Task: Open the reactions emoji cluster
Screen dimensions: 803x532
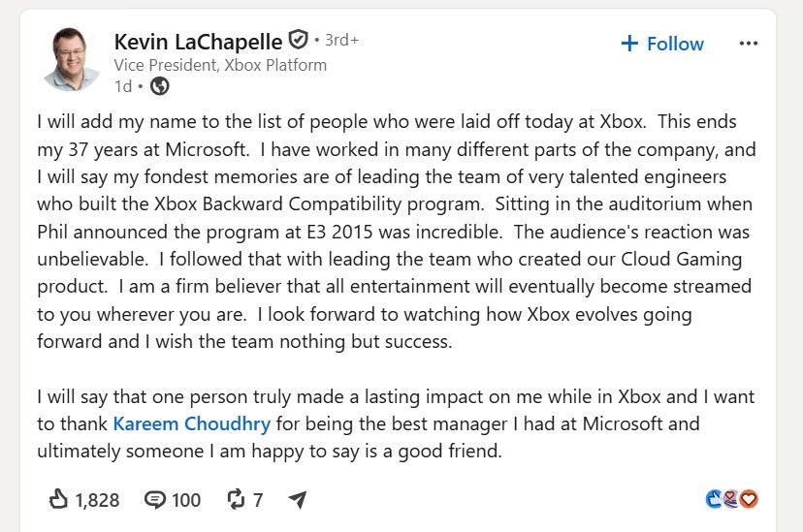Action: click(731, 499)
